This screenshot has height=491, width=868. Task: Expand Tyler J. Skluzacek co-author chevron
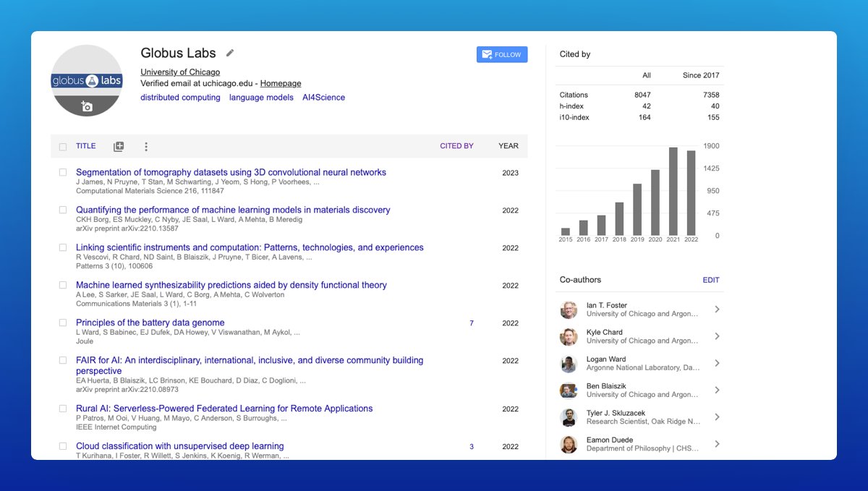(x=717, y=417)
